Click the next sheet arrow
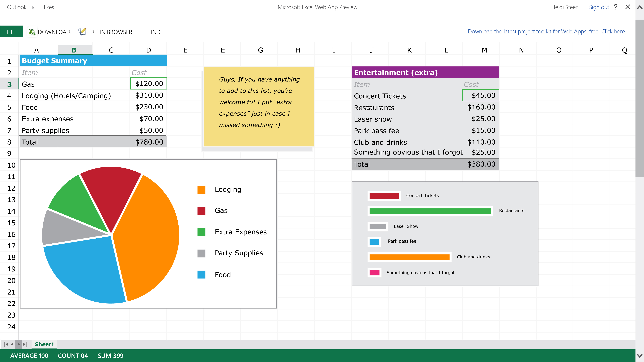The width and height of the screenshot is (644, 362). pyautogui.click(x=18, y=344)
